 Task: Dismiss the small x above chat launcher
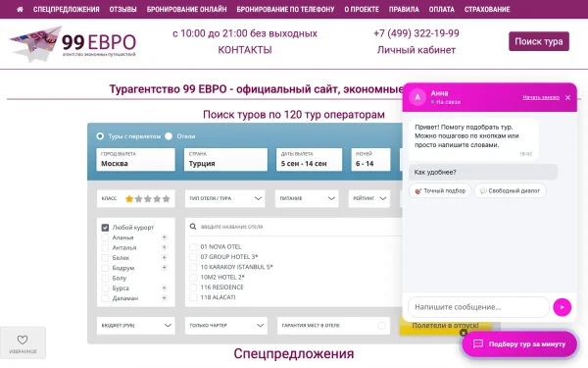coord(464,333)
